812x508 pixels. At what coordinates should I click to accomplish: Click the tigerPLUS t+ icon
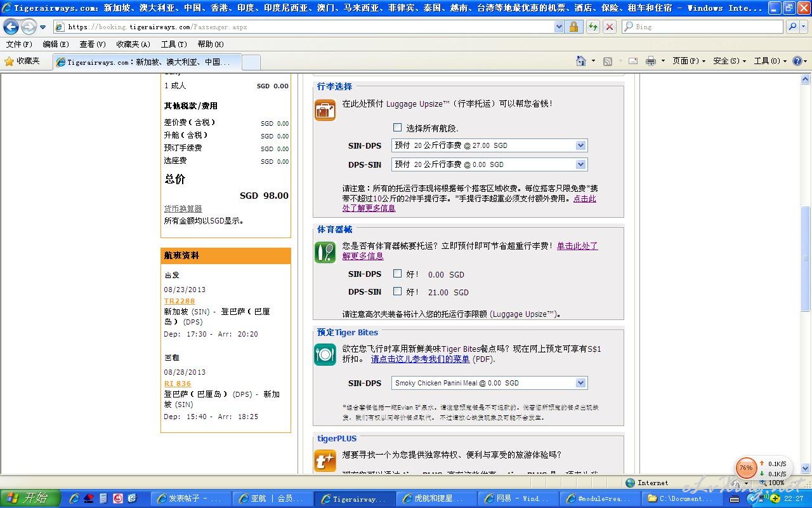point(325,460)
